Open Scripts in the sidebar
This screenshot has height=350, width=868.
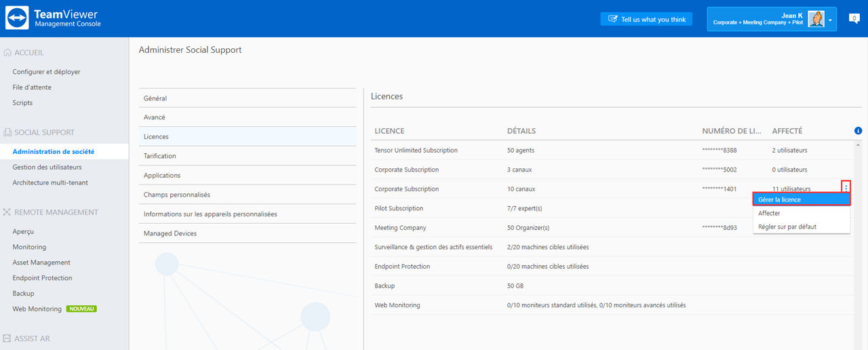pos(22,103)
